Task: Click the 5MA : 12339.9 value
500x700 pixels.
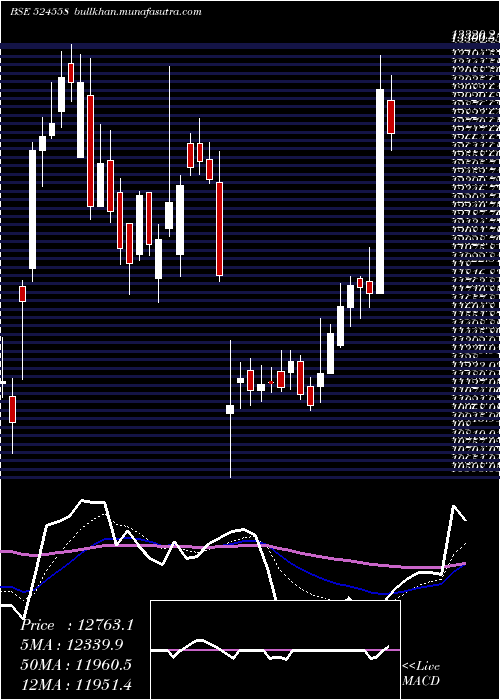Action: (x=71, y=645)
